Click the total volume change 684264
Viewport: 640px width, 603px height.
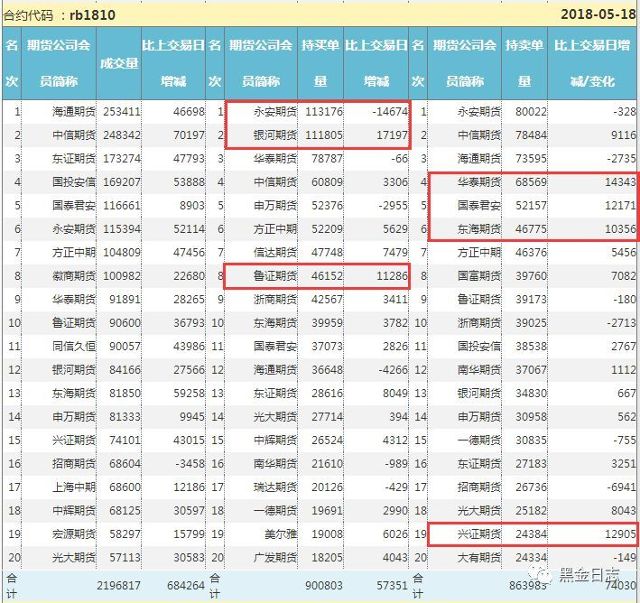click(x=186, y=586)
